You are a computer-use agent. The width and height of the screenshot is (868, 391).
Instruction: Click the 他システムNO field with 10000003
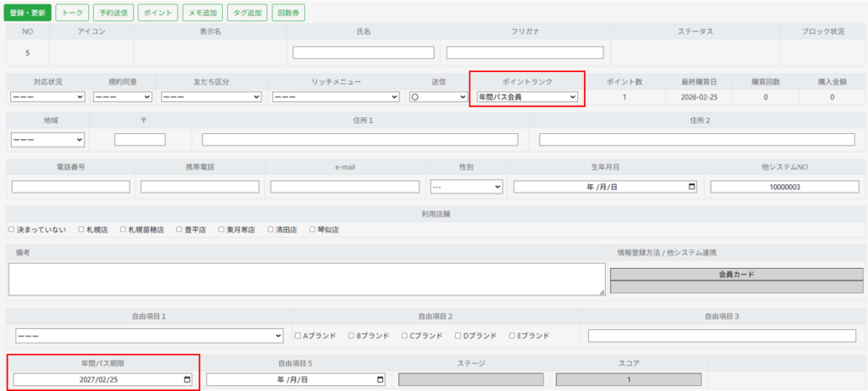point(785,187)
